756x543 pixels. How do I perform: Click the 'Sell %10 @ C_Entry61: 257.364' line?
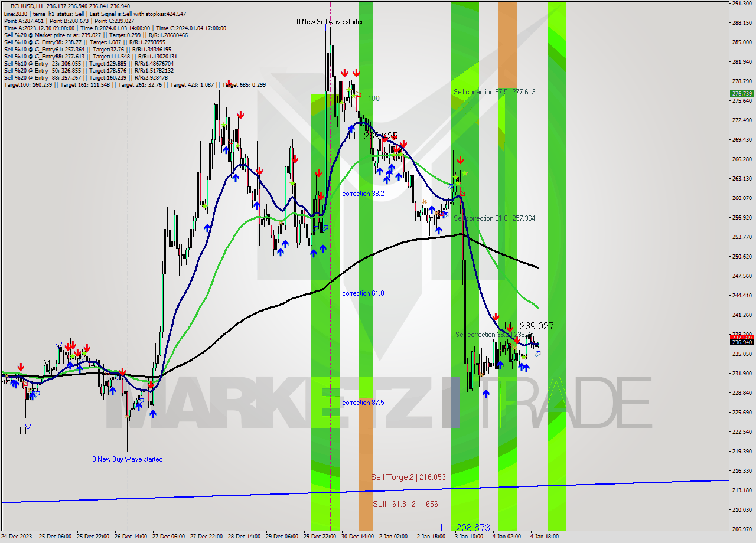tap(89, 49)
